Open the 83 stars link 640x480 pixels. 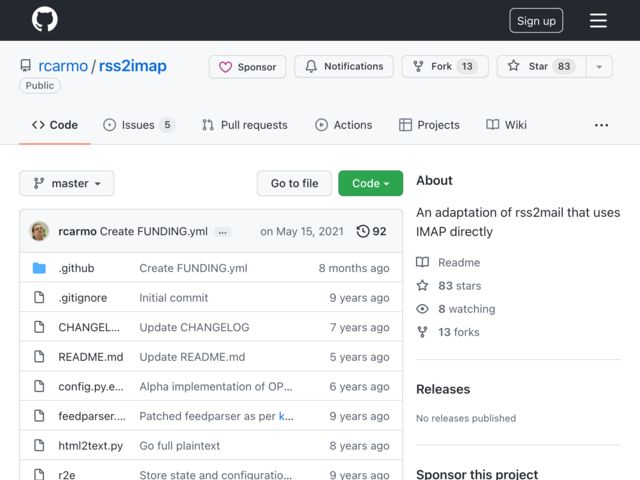click(x=460, y=286)
